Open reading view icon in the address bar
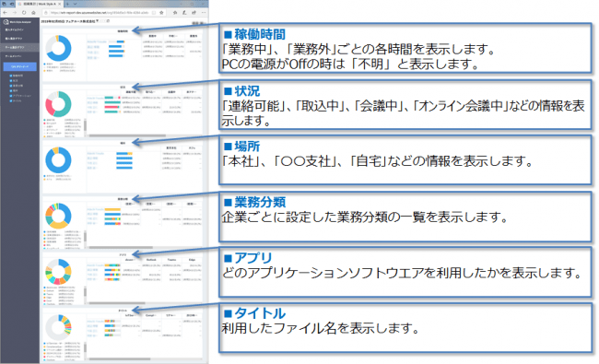This screenshot has width=599, height=364. point(154,13)
